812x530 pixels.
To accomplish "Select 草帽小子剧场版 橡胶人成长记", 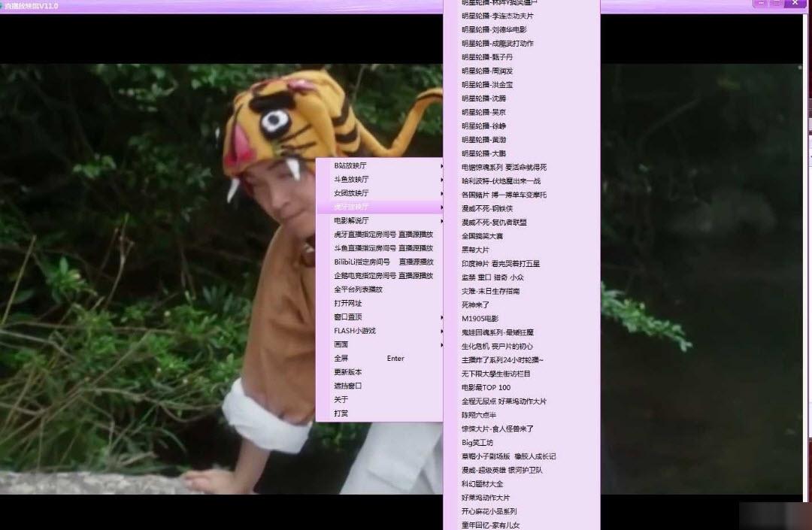I will [x=522, y=456].
